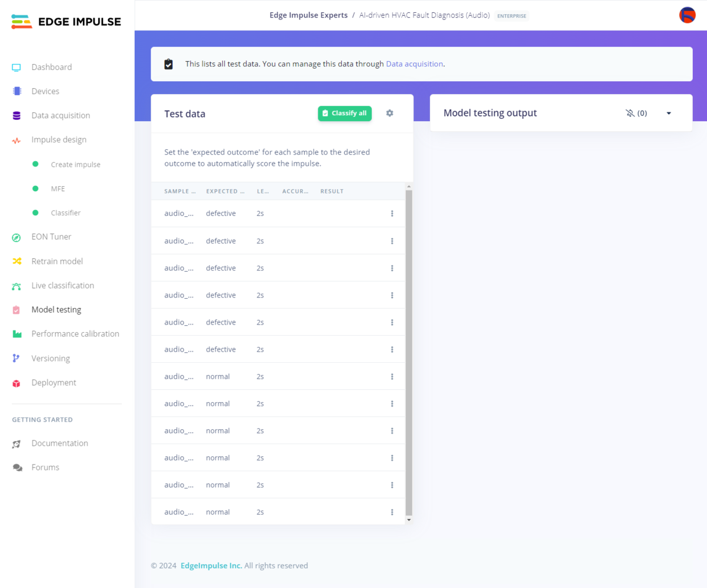Click the muted notifications bell icon
707x588 pixels.
(x=630, y=113)
